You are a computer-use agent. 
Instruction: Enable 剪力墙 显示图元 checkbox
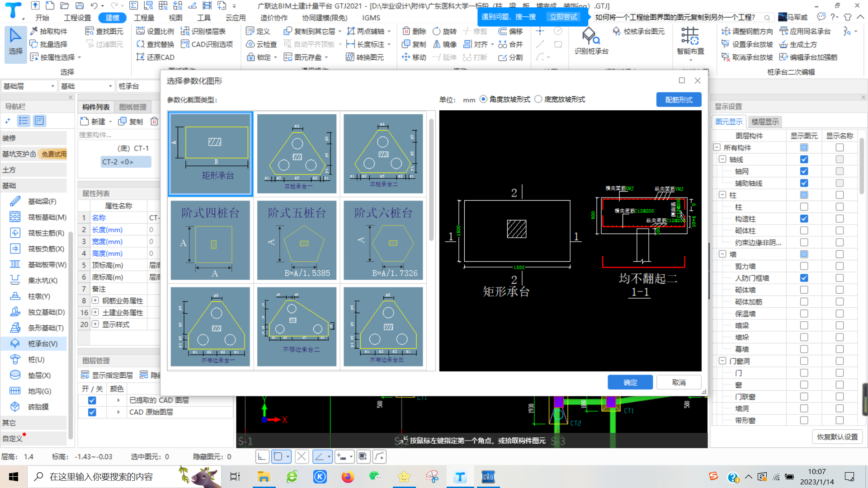point(804,266)
